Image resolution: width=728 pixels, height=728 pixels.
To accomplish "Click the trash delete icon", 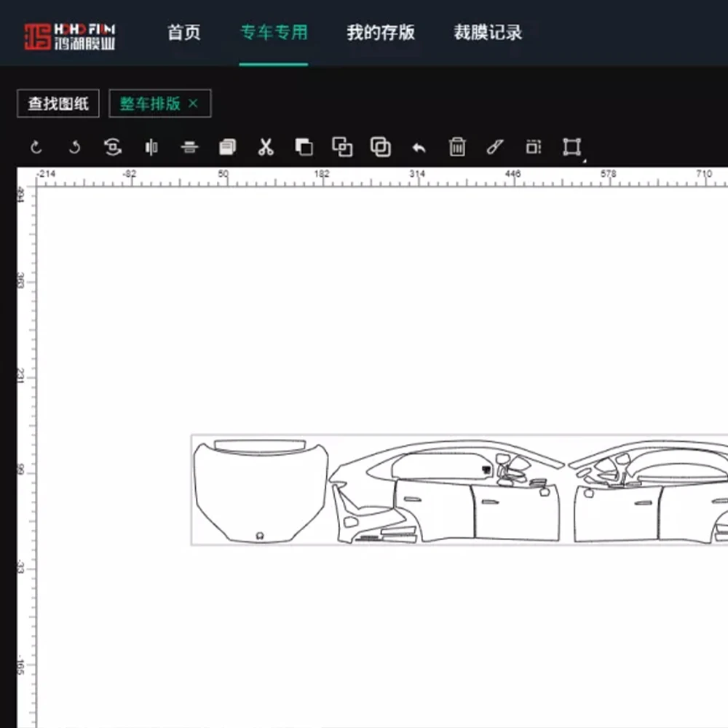I will click(x=457, y=148).
